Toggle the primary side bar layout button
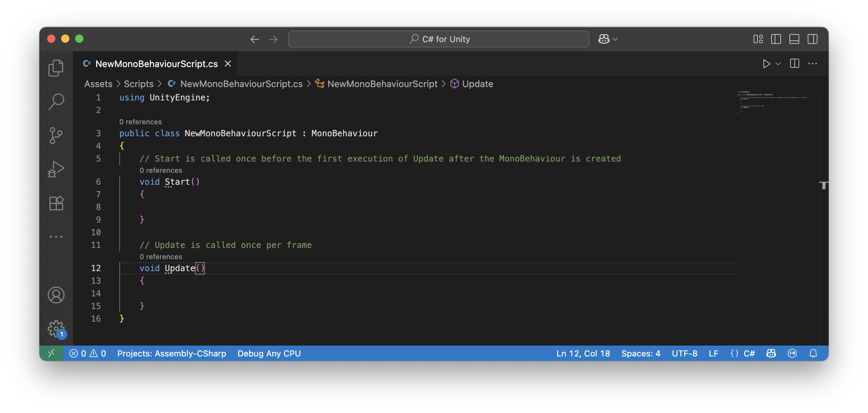 [x=776, y=39]
